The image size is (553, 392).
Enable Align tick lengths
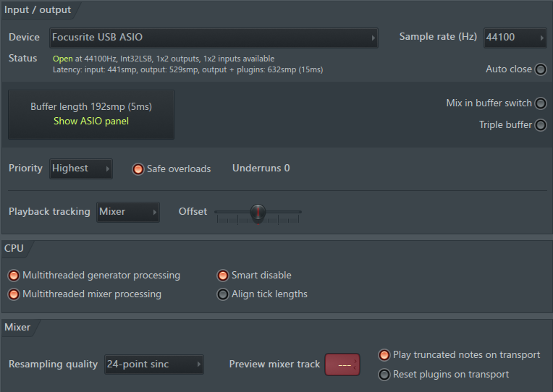tap(223, 294)
